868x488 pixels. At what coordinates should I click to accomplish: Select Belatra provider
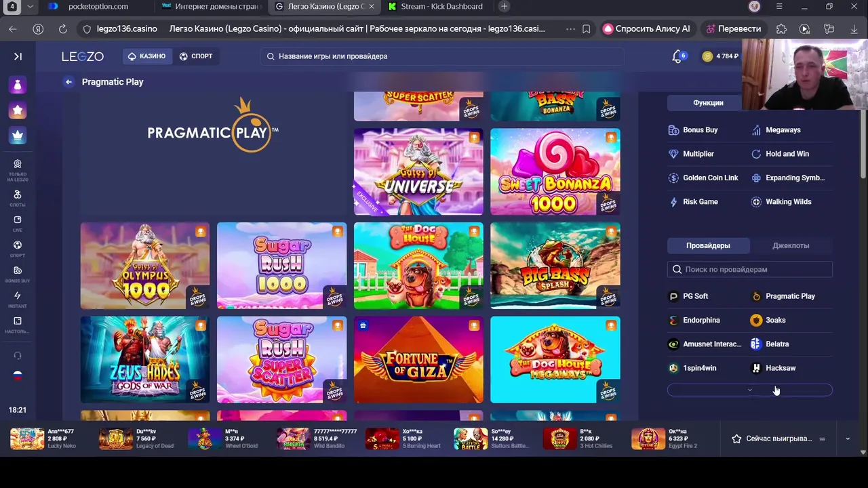pos(770,344)
